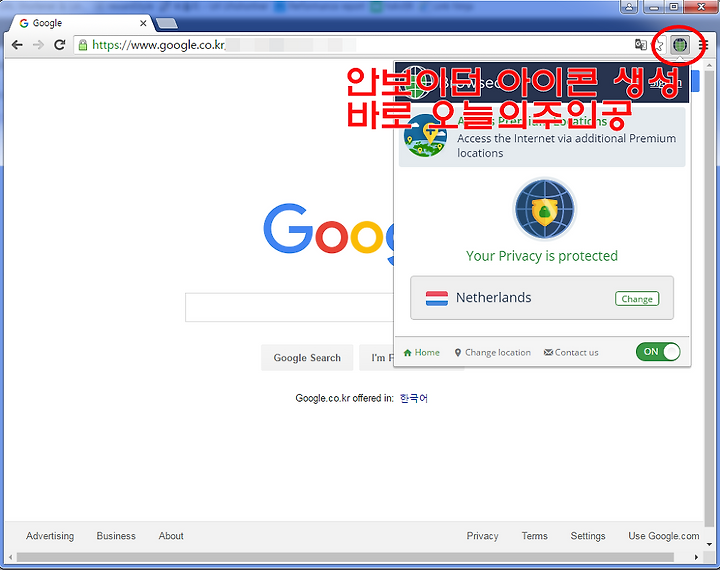
Task: Click the browser back arrow
Action: [x=17, y=45]
